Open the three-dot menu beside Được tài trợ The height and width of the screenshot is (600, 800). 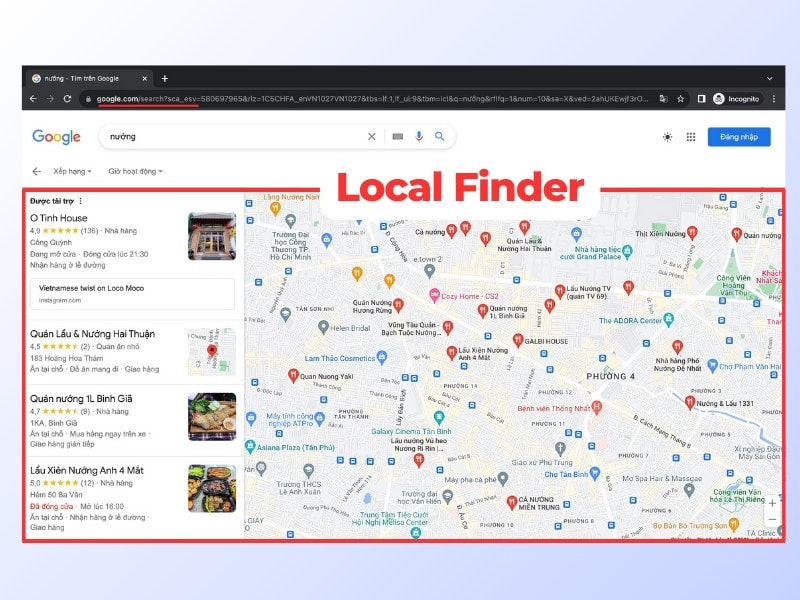coord(80,202)
